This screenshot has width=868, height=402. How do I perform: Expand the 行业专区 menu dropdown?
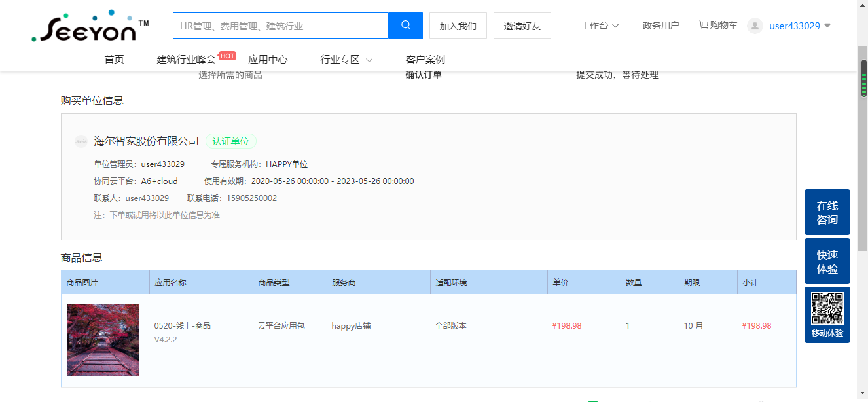coord(346,60)
